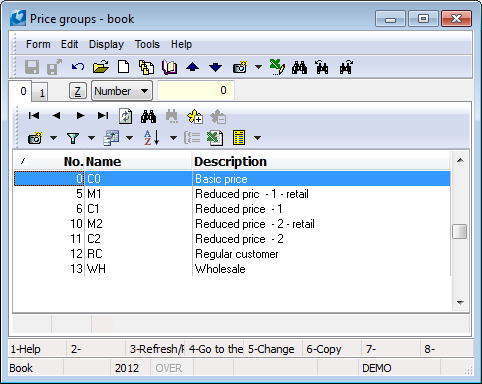This screenshot has width=482, height=384.
Task: Click the blue down arrow icon
Action: [x=215, y=67]
